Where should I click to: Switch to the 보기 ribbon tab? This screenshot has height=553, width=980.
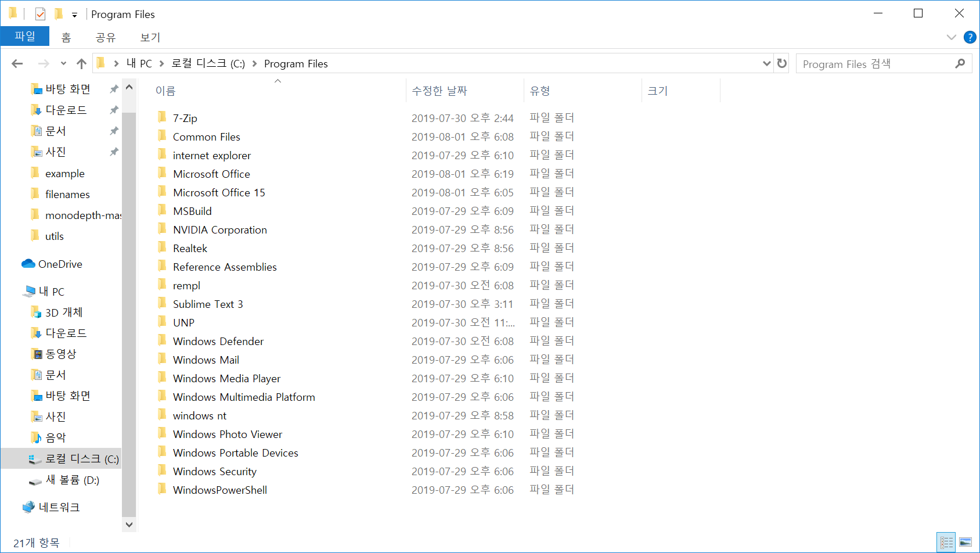[x=150, y=37]
